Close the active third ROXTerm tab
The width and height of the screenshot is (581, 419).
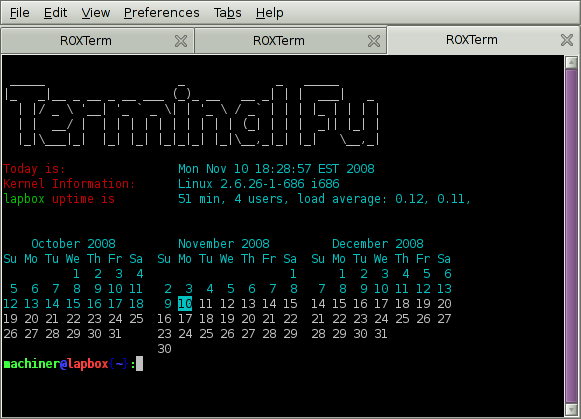tap(567, 40)
